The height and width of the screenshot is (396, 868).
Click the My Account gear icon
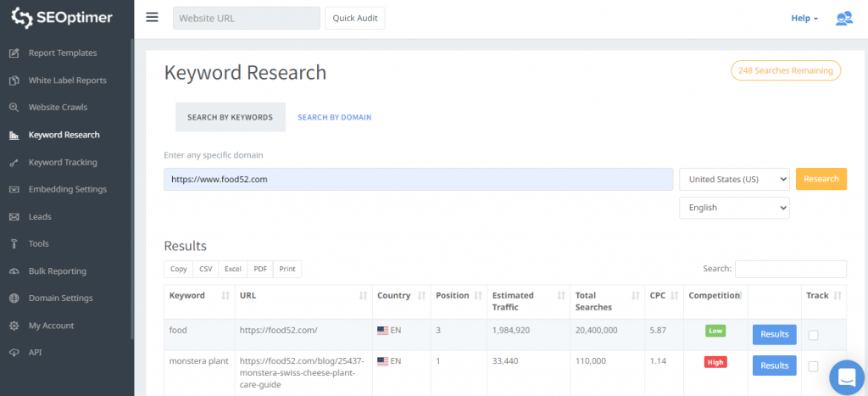pyautogui.click(x=14, y=326)
